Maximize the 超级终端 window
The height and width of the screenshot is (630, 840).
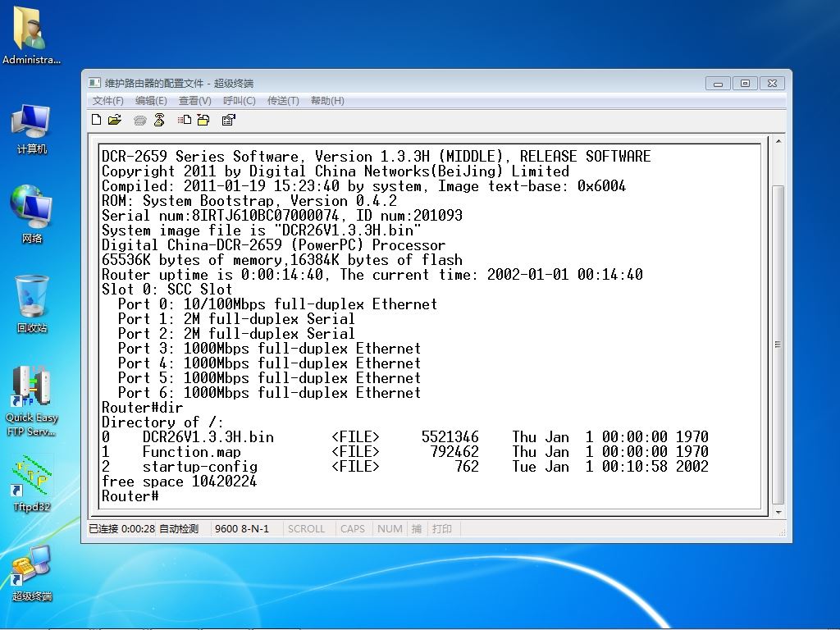[745, 84]
